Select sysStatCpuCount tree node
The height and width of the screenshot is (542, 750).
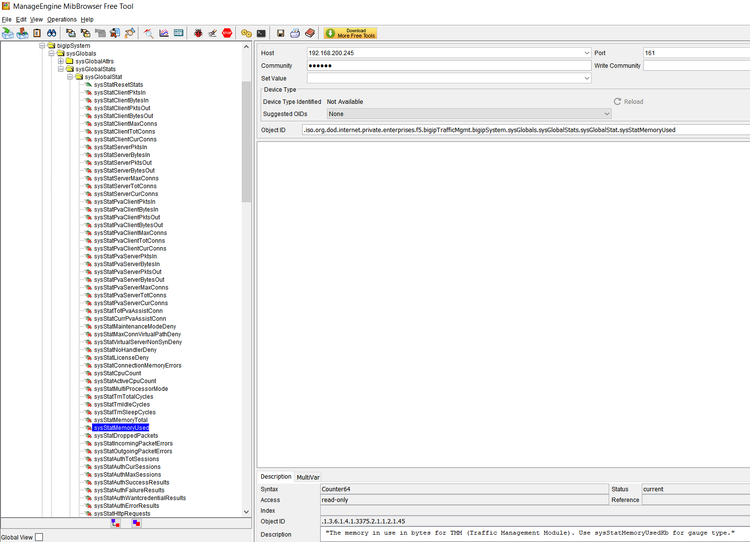pos(118,373)
